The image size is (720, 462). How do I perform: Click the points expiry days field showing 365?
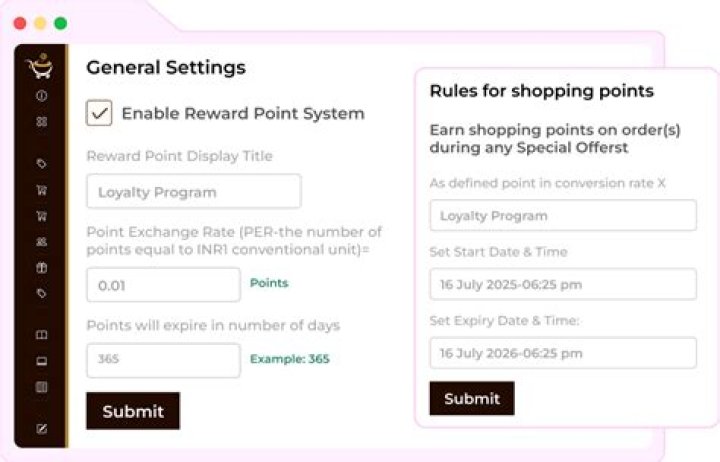[163, 361]
